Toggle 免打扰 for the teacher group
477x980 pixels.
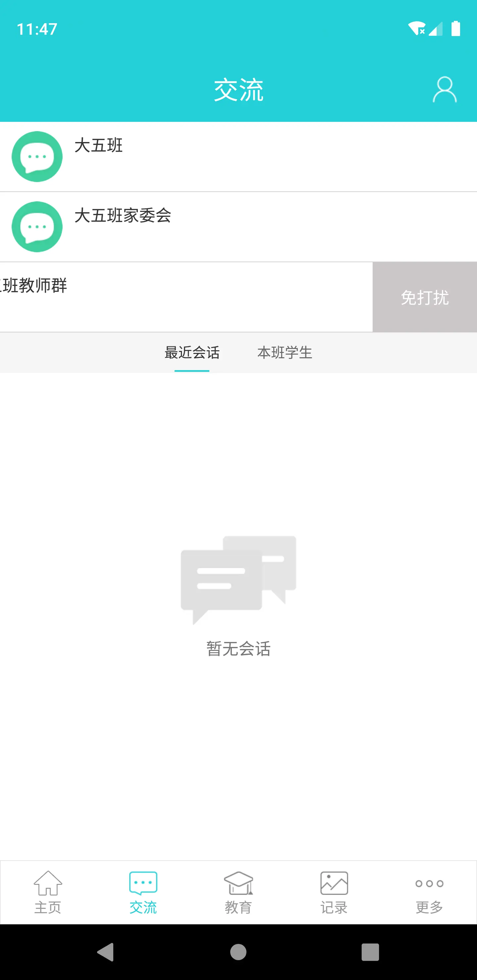(425, 297)
